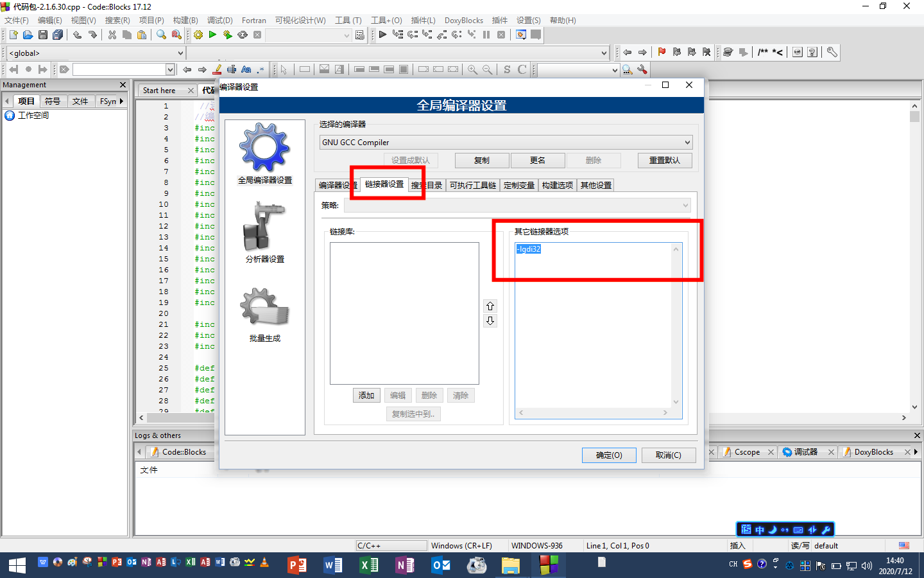Click the Build and run icon
Image resolution: width=924 pixels, height=578 pixels.
pyautogui.click(x=227, y=35)
